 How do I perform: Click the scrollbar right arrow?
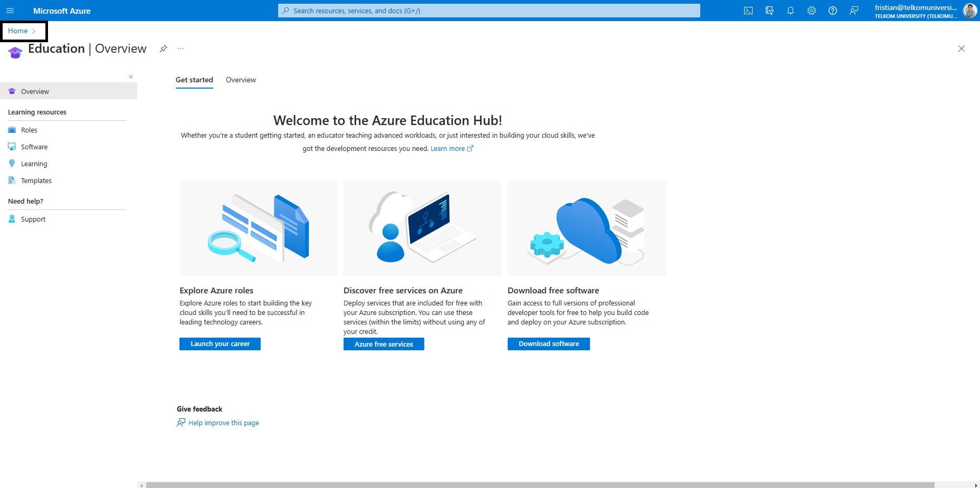click(x=976, y=485)
